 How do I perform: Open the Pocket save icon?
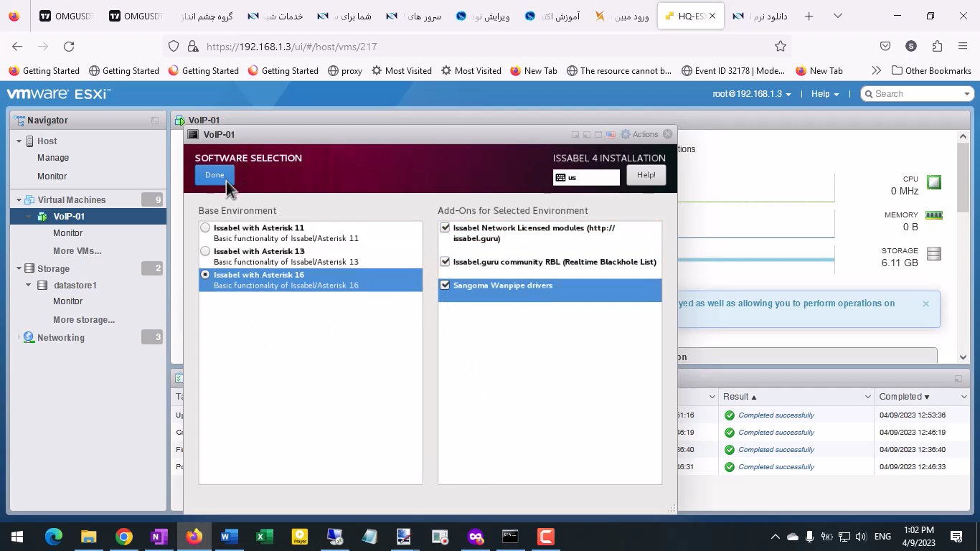coord(885,47)
